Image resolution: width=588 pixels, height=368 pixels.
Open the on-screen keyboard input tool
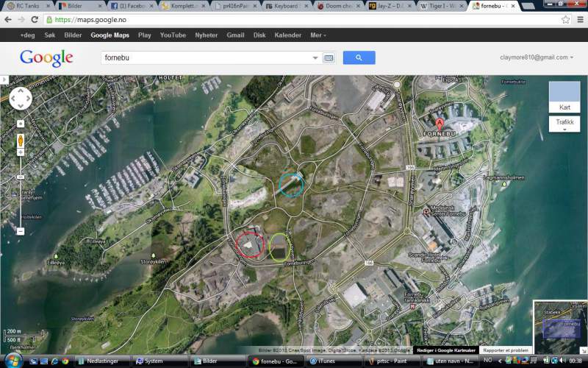[329, 57]
